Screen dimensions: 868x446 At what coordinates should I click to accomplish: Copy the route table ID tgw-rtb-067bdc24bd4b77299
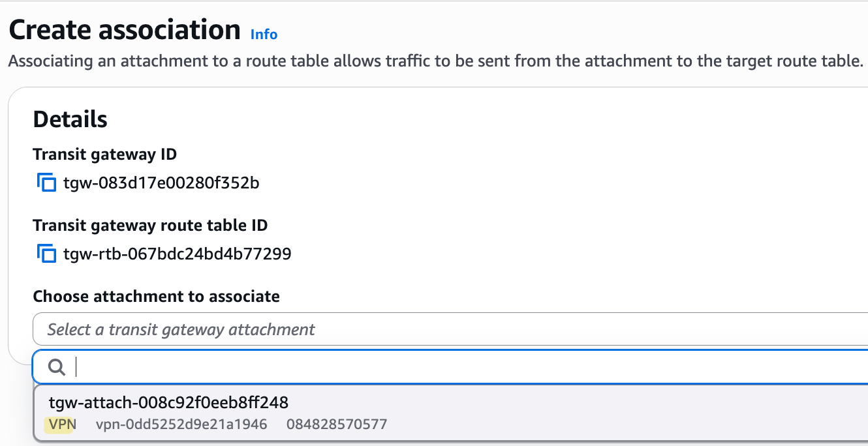tap(46, 254)
